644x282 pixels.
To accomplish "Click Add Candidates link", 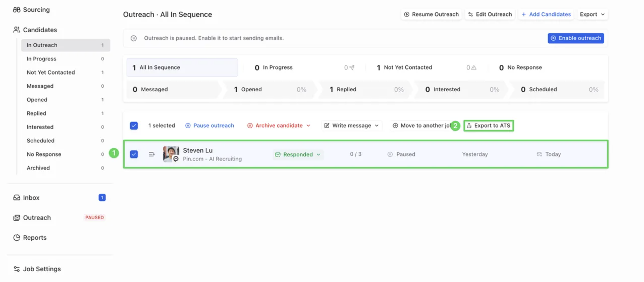I will click(546, 14).
